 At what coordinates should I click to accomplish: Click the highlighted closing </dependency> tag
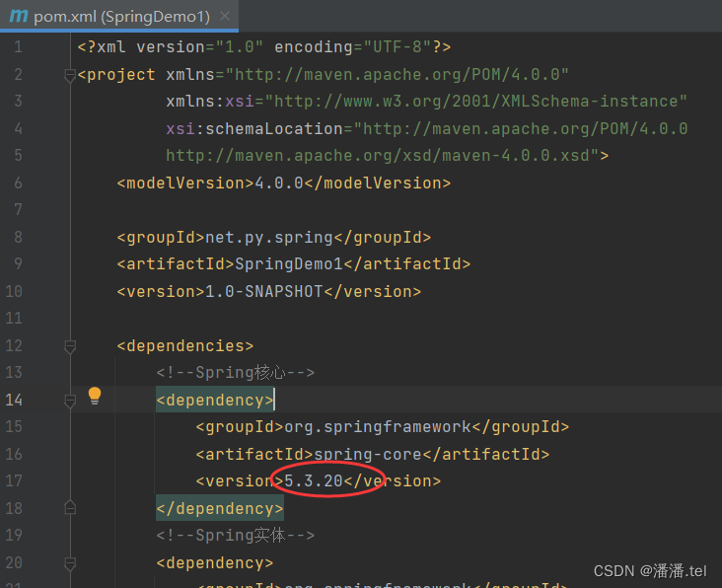click(220, 509)
